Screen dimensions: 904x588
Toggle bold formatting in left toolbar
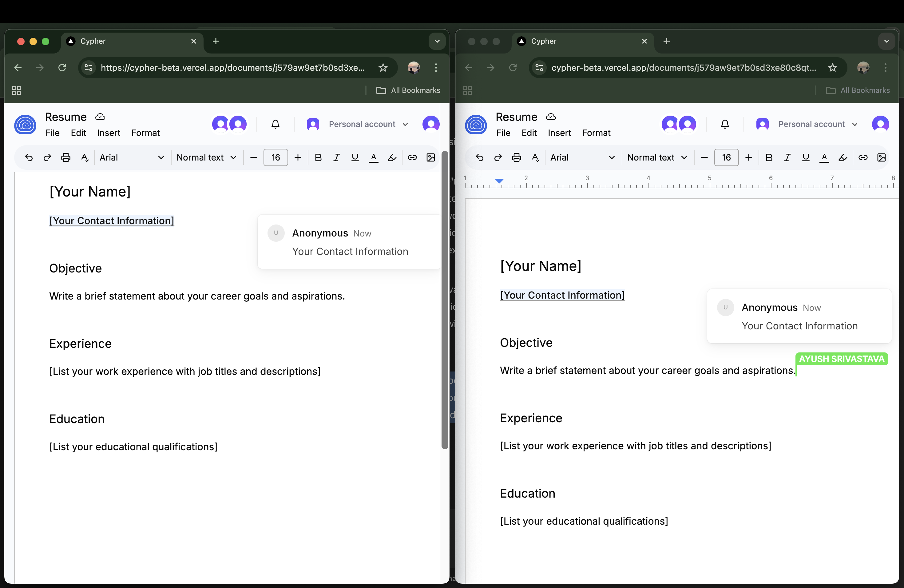(x=318, y=157)
